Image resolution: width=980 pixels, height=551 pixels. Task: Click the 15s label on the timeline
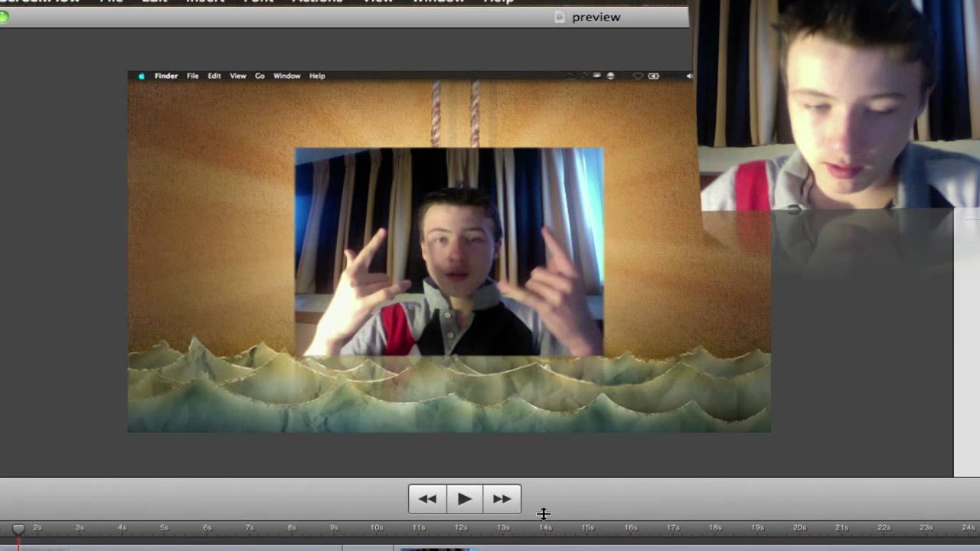click(x=588, y=527)
